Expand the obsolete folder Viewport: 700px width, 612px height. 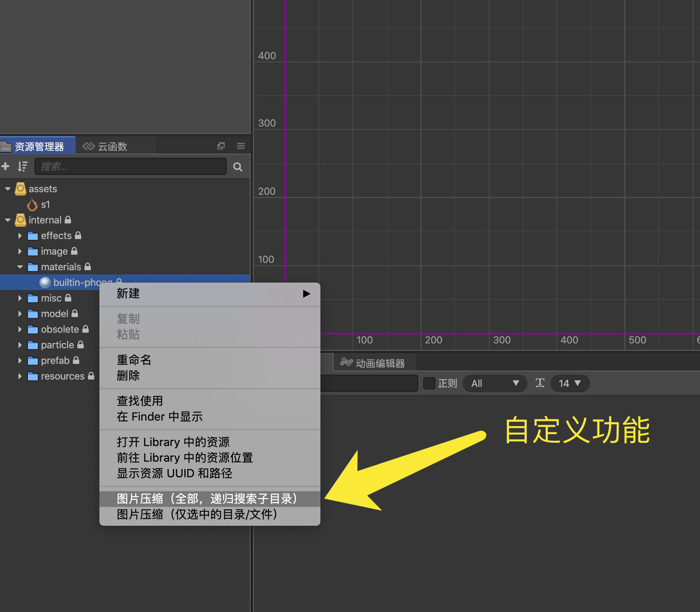tap(20, 329)
